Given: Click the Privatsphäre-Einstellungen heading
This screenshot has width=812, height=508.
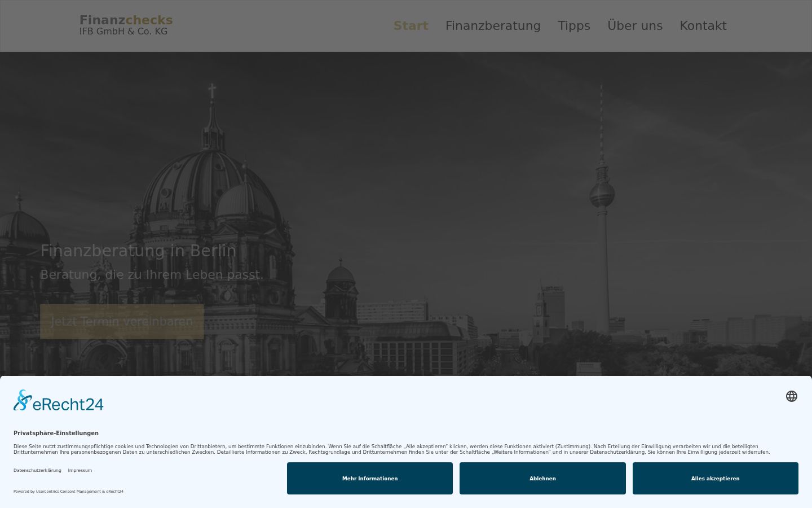Looking at the screenshot, I should [56, 433].
